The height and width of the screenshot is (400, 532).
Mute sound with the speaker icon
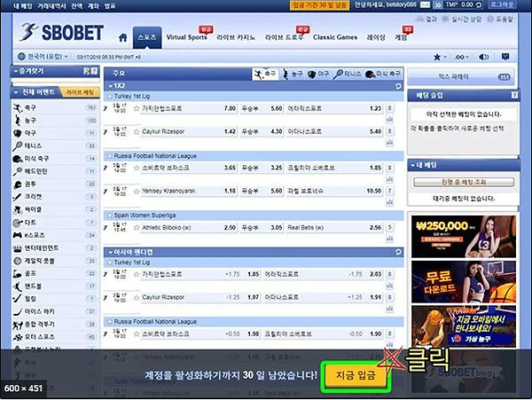(x=484, y=57)
